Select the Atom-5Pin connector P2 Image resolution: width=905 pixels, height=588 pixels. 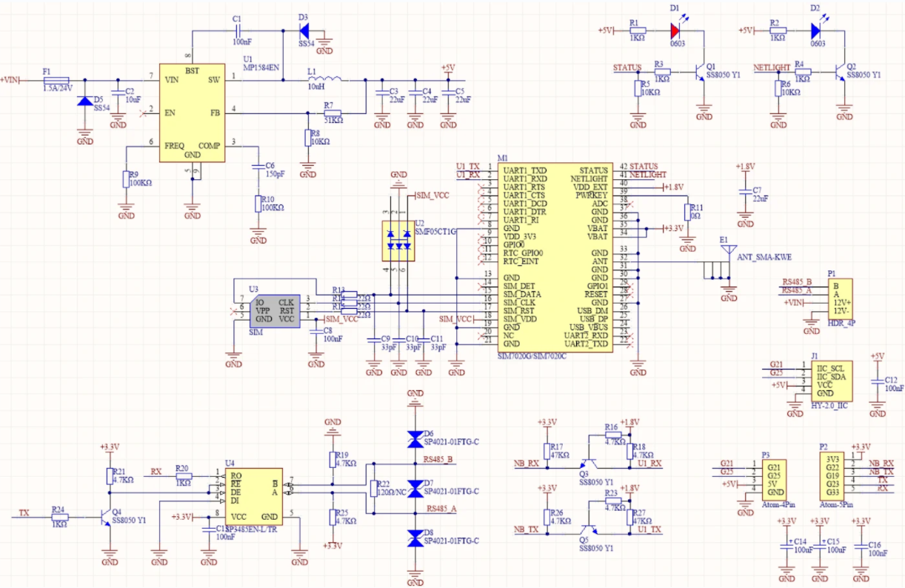[833, 476]
